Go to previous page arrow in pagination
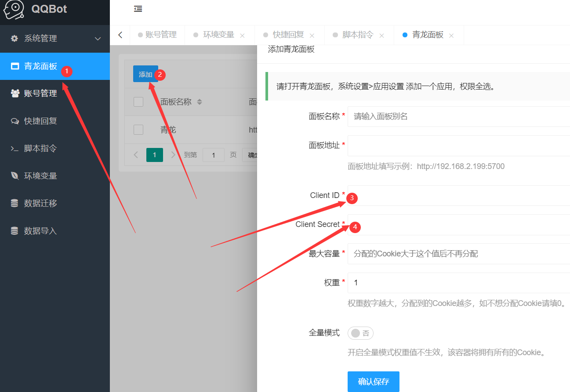The image size is (570, 392). [136, 155]
